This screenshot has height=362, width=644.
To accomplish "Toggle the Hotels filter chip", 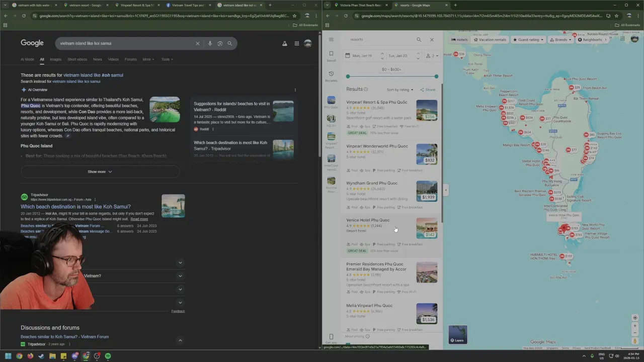I will pos(459,40).
